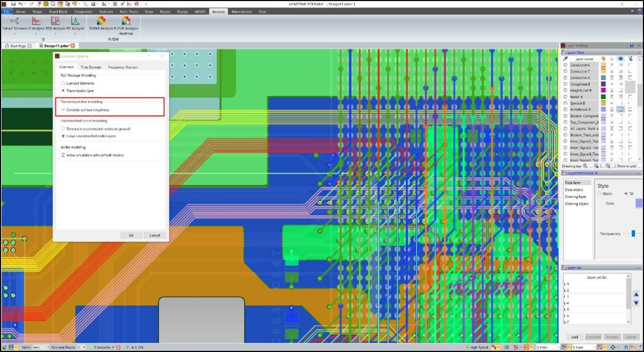Screen dimensions: 644x352
Task: Collapse the Layer View panel section
Action: 639,52
